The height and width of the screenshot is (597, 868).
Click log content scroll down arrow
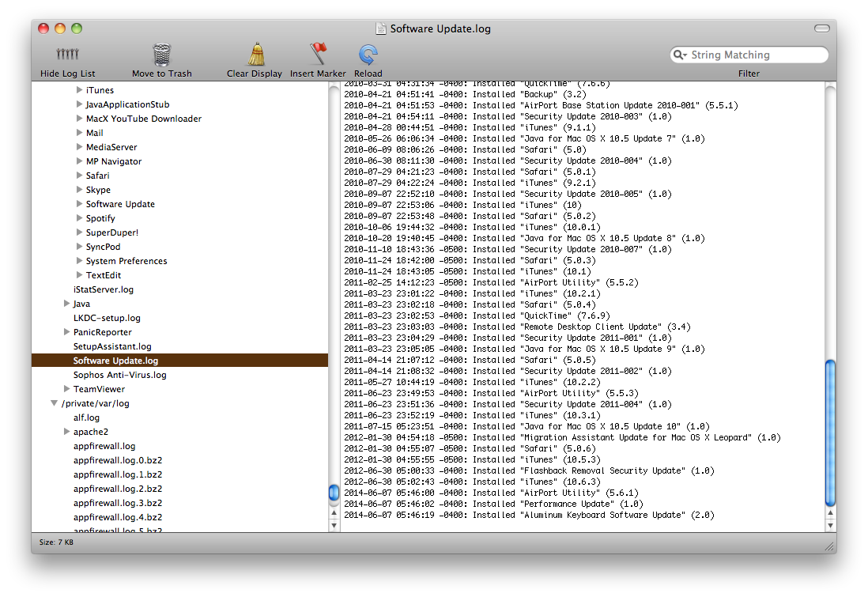click(830, 526)
